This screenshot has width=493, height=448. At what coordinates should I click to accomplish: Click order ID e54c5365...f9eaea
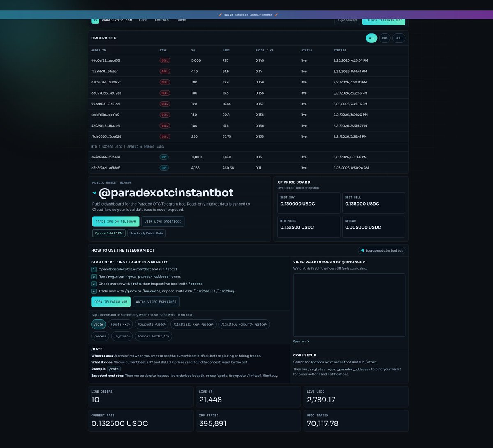pyautogui.click(x=106, y=157)
